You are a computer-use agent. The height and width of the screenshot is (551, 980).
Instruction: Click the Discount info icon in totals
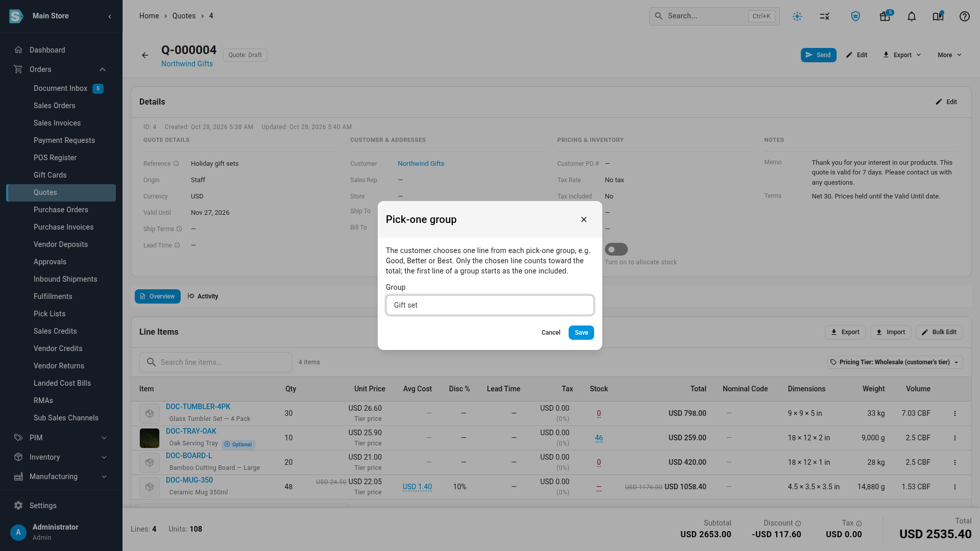tap(798, 523)
